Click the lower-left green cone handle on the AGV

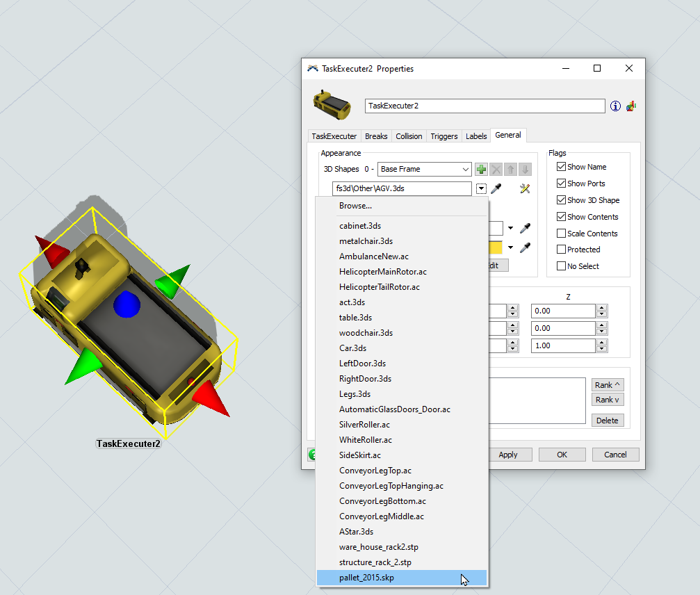click(84, 366)
